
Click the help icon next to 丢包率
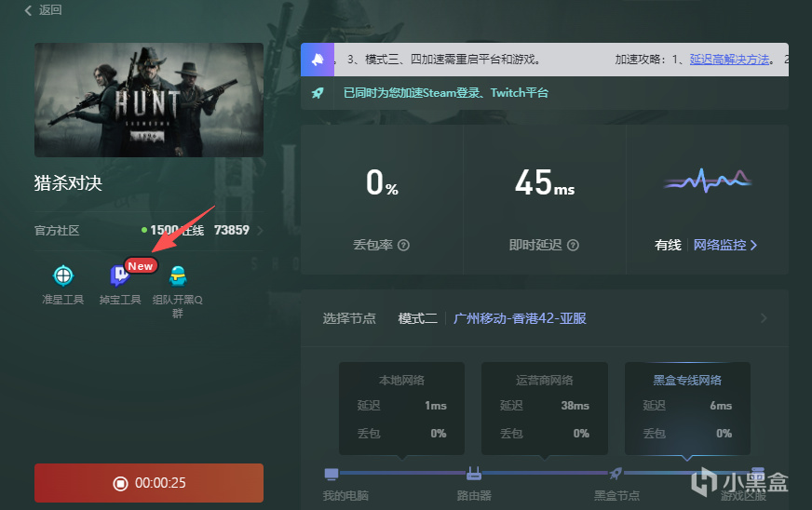[403, 245]
